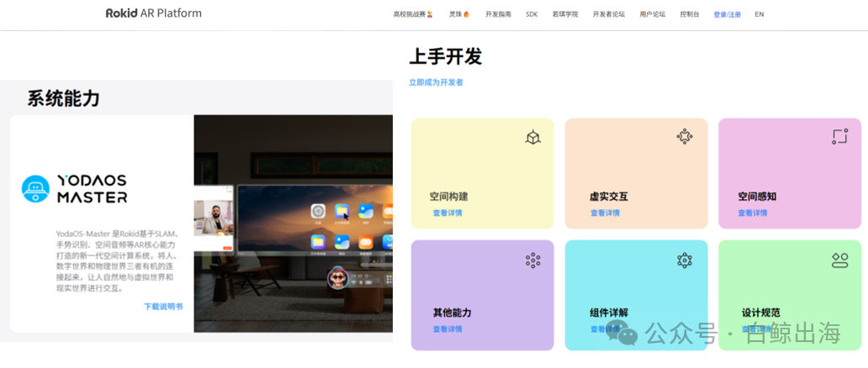Click the 系统能力 heading
Screen dimensions: 868x368
click(x=64, y=98)
